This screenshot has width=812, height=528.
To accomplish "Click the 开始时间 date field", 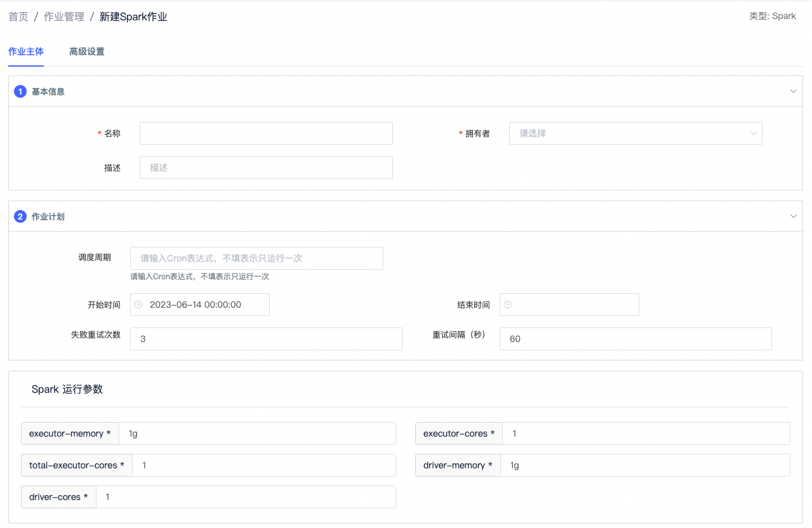I will coord(200,305).
